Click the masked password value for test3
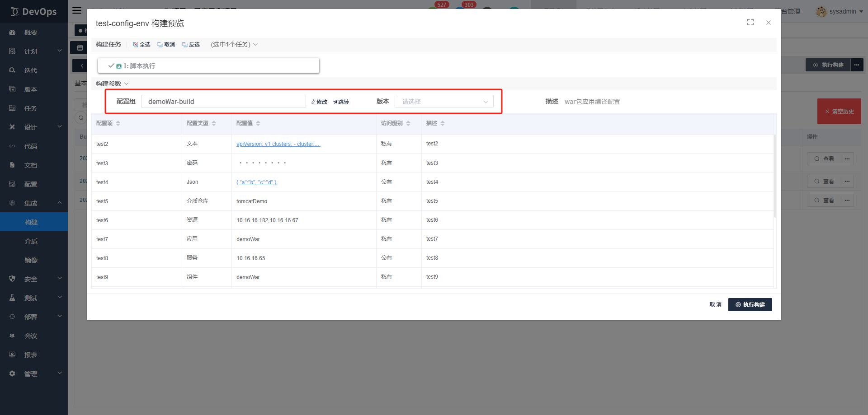Image resolution: width=868 pixels, height=415 pixels. coord(262,163)
